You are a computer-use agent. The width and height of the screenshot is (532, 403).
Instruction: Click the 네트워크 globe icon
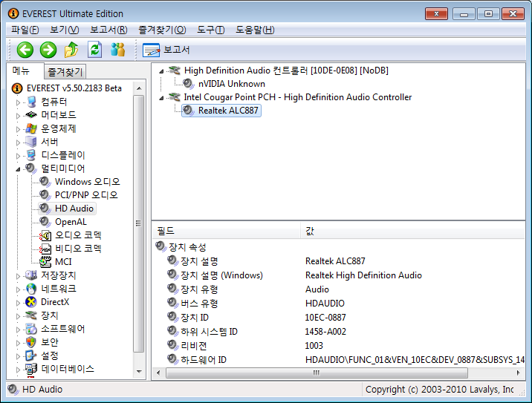coord(31,289)
